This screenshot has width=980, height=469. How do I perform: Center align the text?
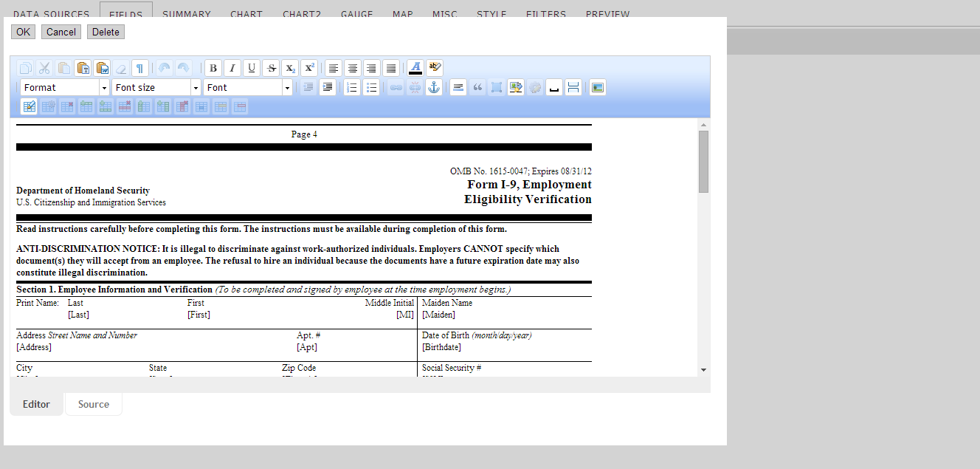(353, 68)
